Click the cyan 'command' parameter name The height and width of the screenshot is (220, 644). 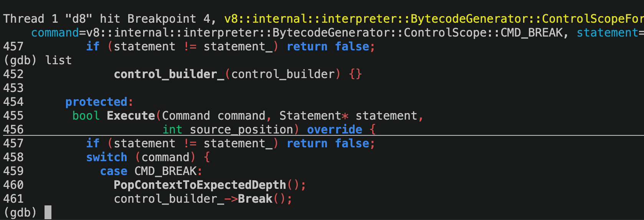click(x=54, y=33)
